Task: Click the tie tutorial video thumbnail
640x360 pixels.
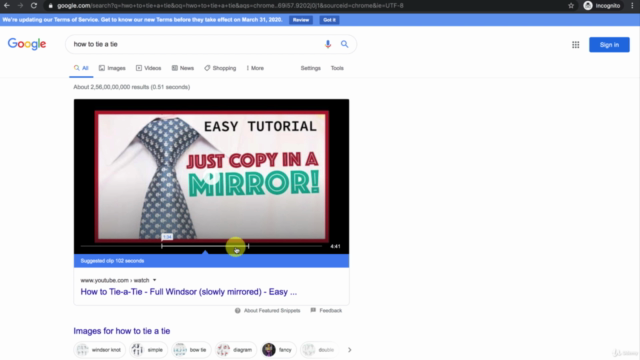Action: click(x=211, y=176)
